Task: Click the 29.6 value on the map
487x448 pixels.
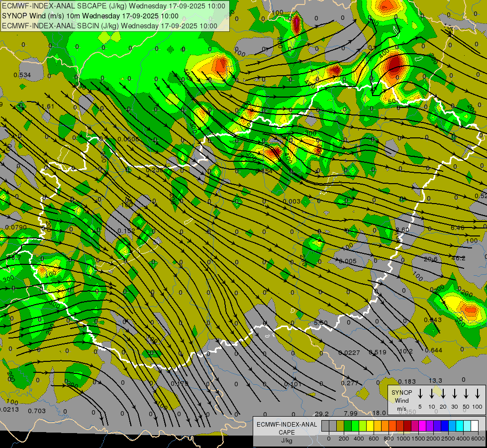Action: click(x=430, y=259)
